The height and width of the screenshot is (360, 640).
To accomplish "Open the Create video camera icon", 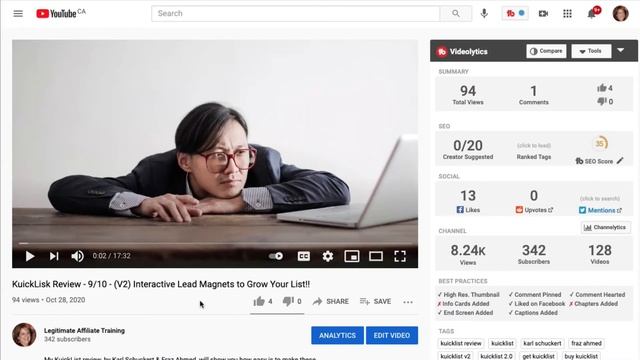I will [543, 13].
